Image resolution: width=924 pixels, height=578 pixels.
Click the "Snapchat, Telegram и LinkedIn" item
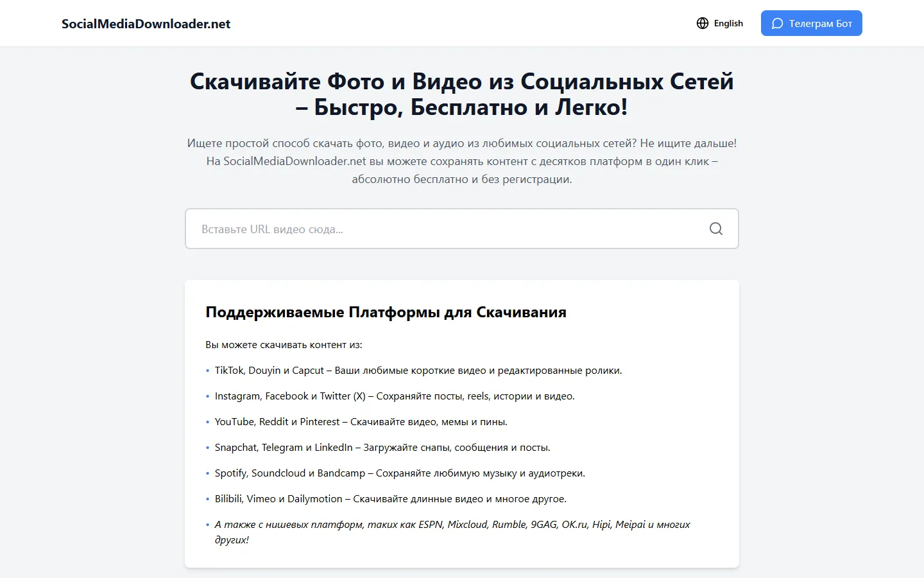point(382,448)
